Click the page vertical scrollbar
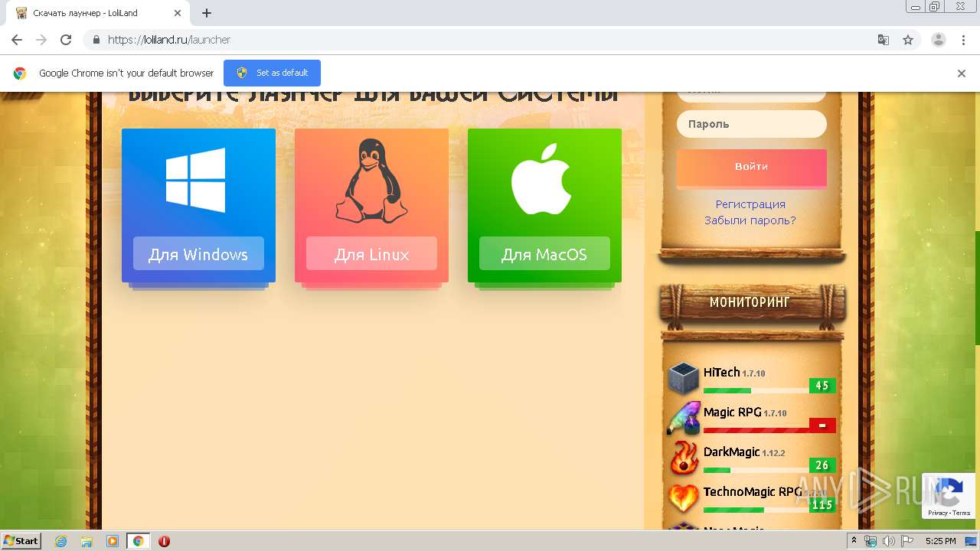The width and height of the screenshot is (980, 551). [976, 289]
